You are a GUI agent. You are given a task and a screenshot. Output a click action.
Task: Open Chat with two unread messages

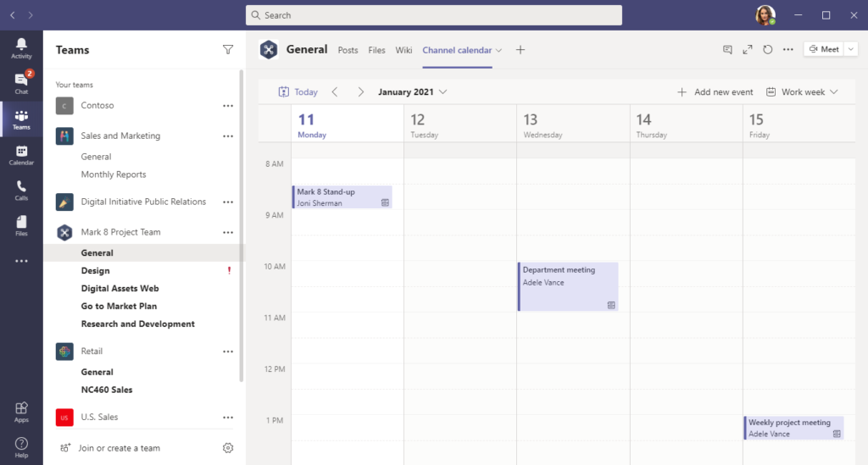click(x=21, y=83)
